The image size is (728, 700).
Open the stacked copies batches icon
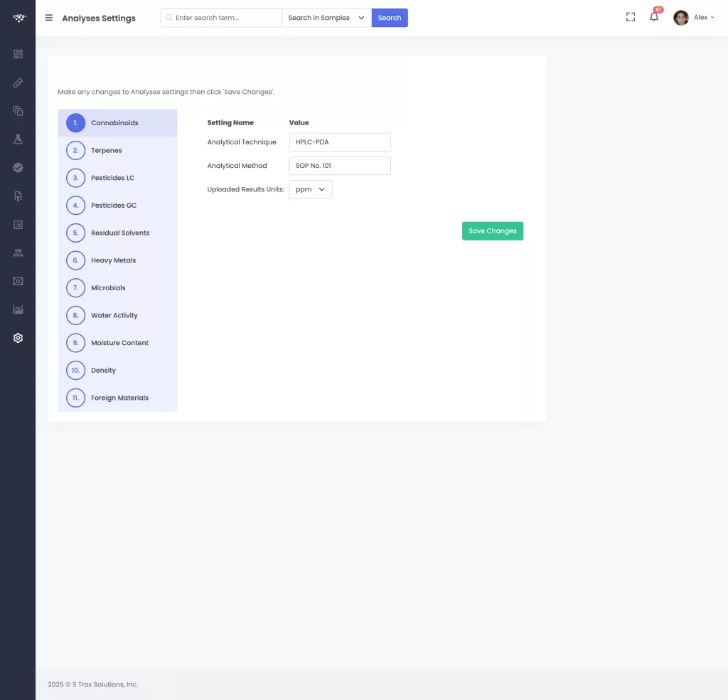point(18,111)
